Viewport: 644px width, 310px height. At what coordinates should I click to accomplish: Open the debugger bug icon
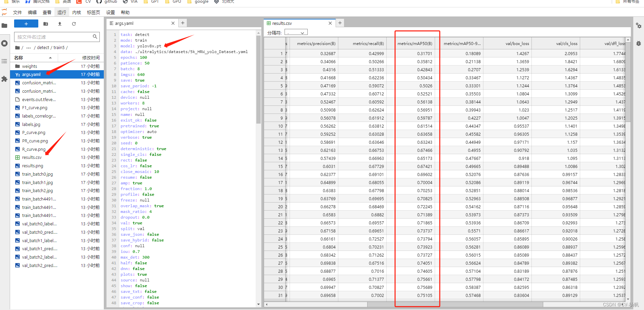coord(638,43)
